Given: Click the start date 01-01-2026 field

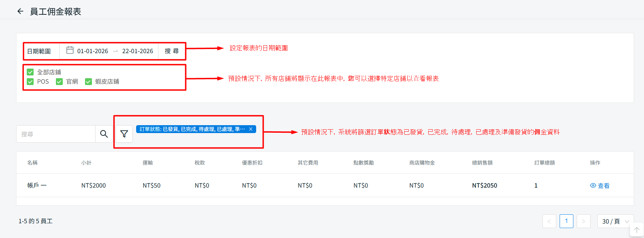Looking at the screenshot, I should (x=93, y=51).
